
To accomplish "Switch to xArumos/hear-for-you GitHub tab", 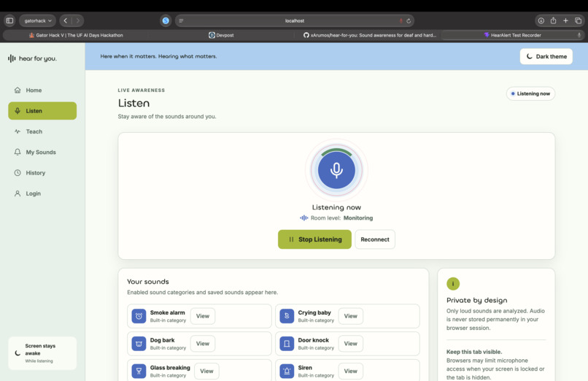I will pos(369,35).
